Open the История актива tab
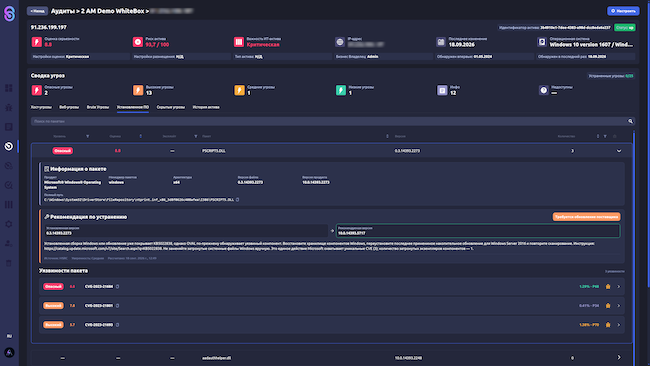 tap(206, 107)
